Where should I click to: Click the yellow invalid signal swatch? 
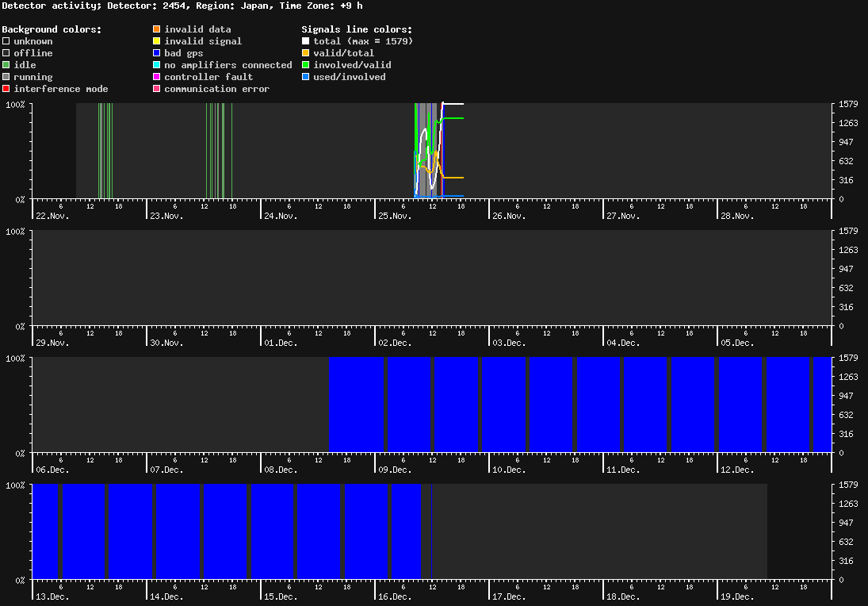157,41
